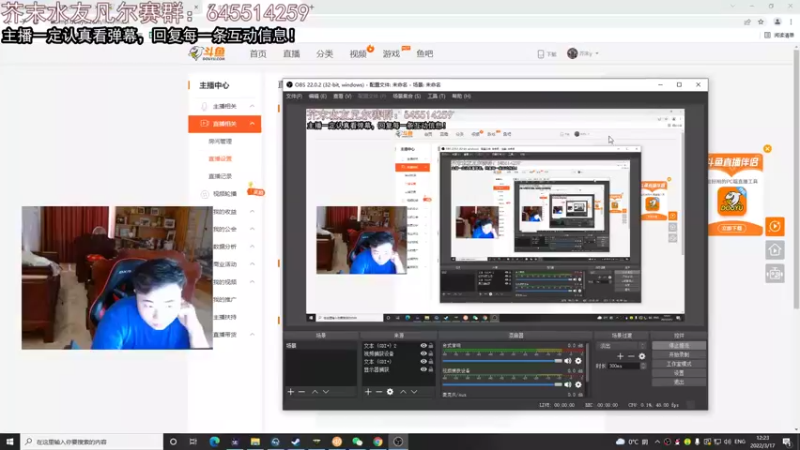Mute the 视频捕获设备 mixer channel

pos(568,385)
